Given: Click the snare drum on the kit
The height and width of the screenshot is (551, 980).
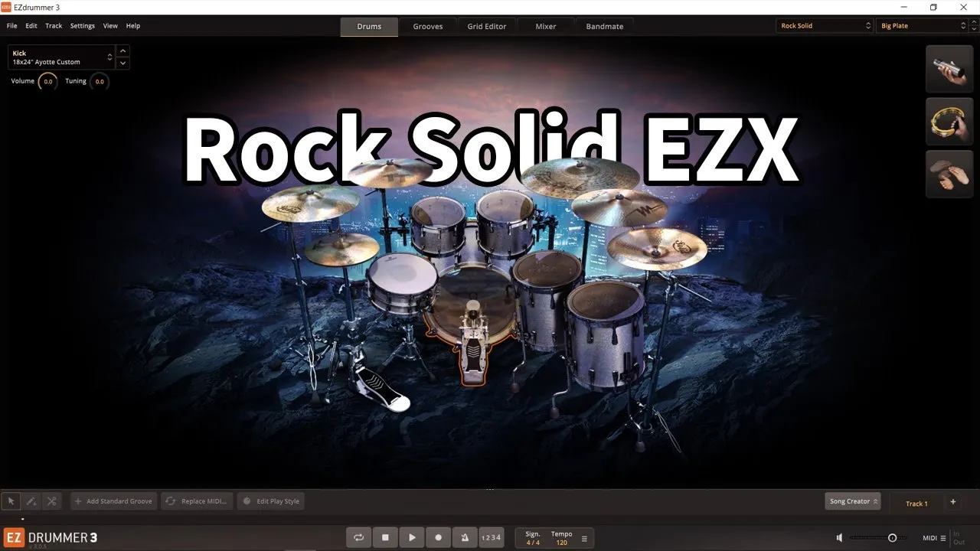Looking at the screenshot, I should 402,285.
